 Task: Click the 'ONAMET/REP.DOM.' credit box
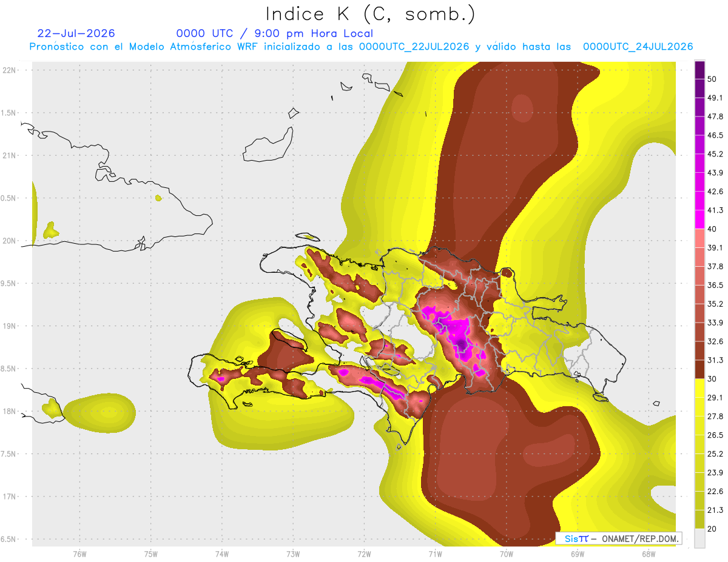618,538
